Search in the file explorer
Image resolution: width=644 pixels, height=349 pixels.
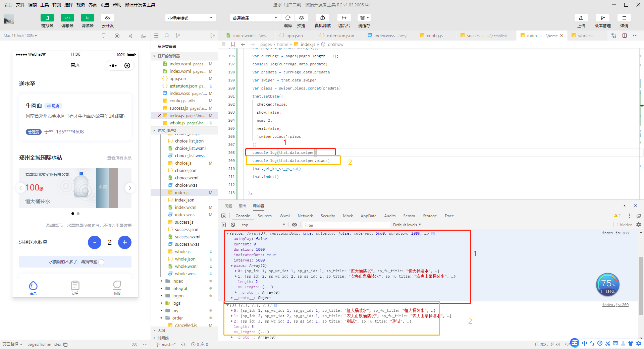point(167,36)
